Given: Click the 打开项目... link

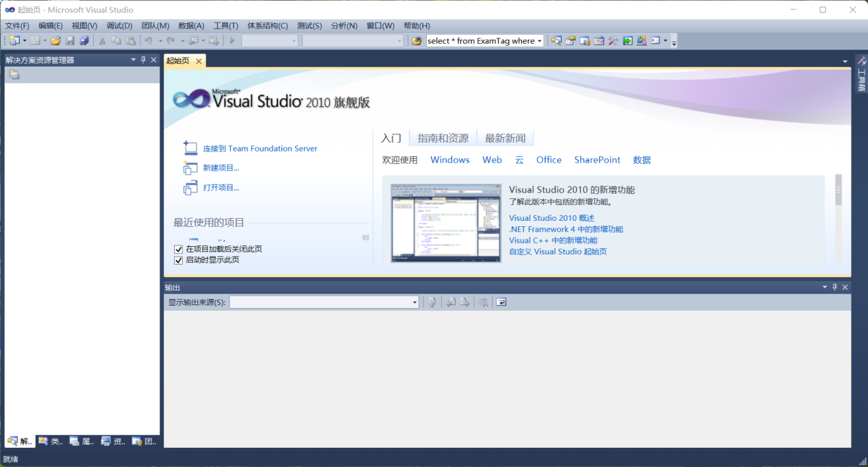Looking at the screenshot, I should 221,188.
